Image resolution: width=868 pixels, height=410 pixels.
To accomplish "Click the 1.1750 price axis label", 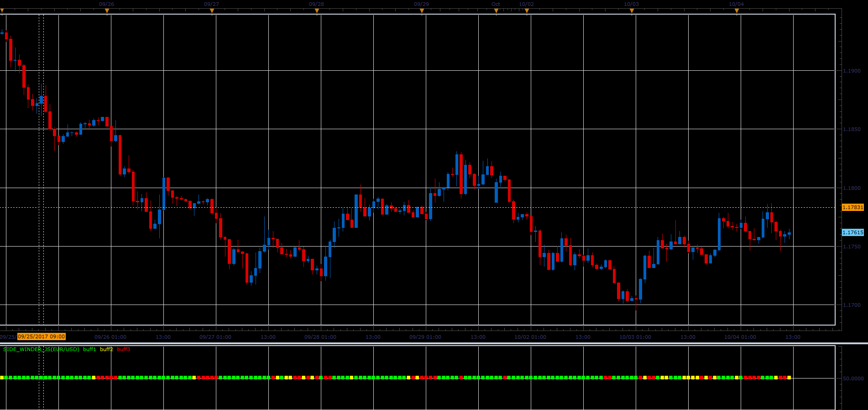I will [852, 247].
